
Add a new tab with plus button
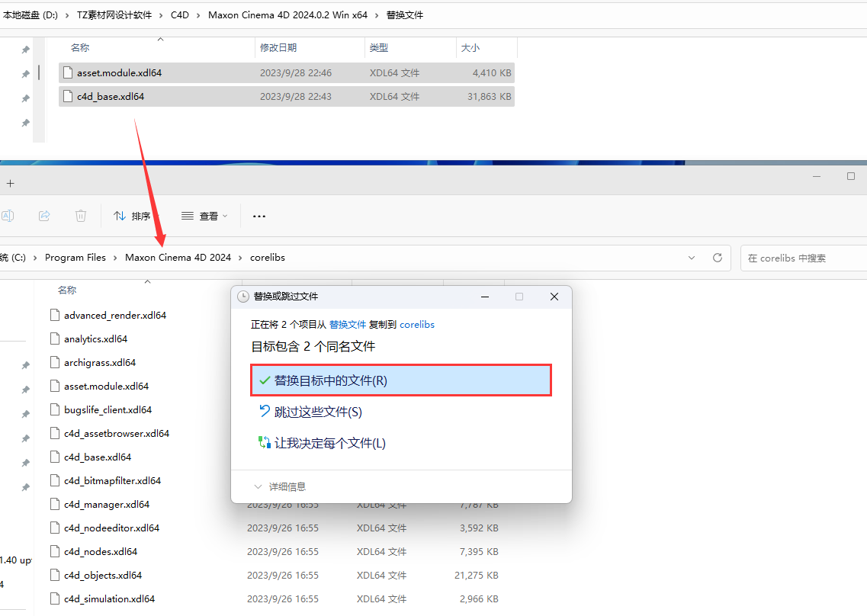click(x=10, y=183)
